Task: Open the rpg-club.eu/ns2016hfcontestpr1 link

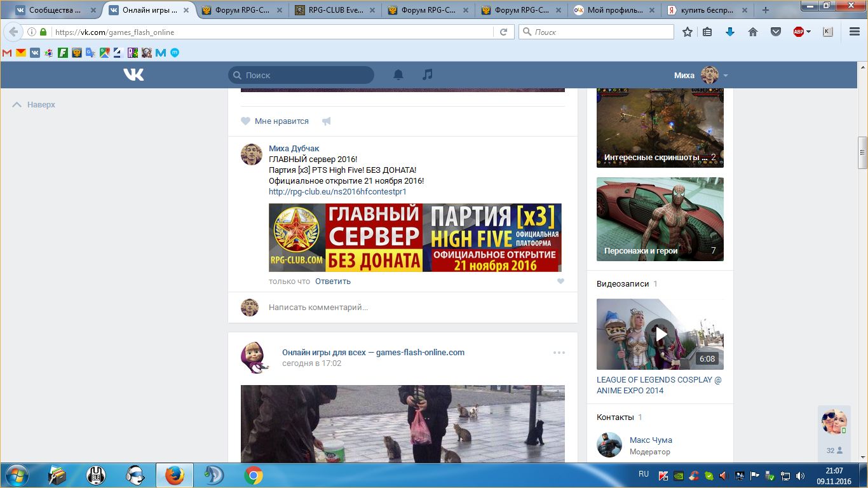Action: [337, 192]
